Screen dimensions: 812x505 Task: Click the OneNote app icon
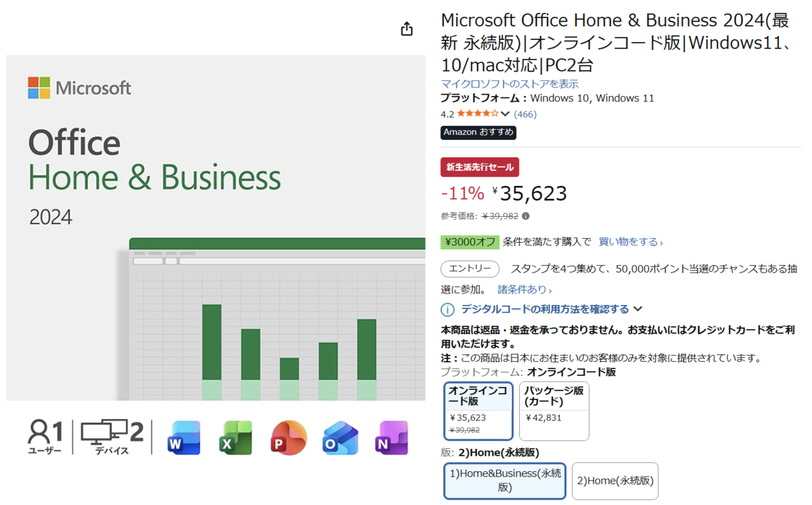click(392, 437)
